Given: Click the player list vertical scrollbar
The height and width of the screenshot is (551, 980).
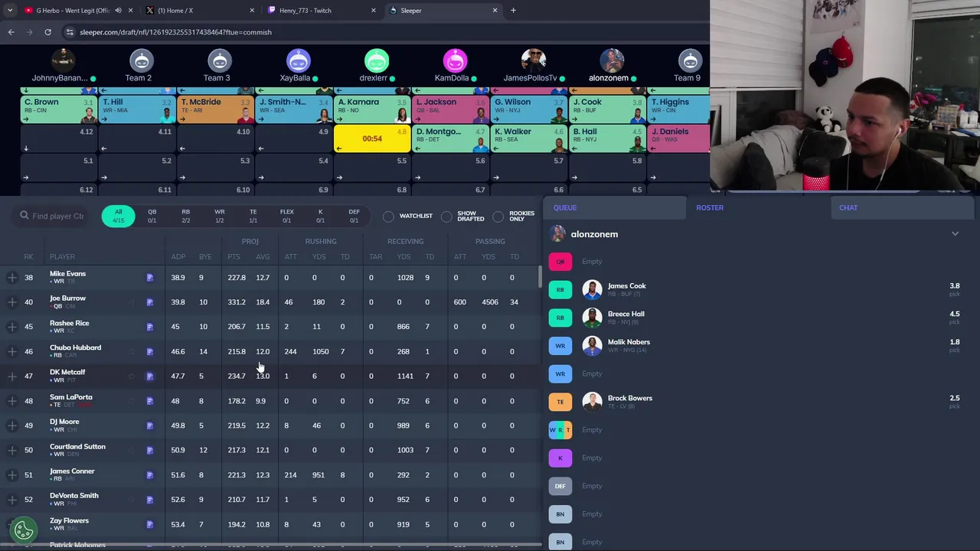Looking at the screenshot, I should (x=540, y=277).
